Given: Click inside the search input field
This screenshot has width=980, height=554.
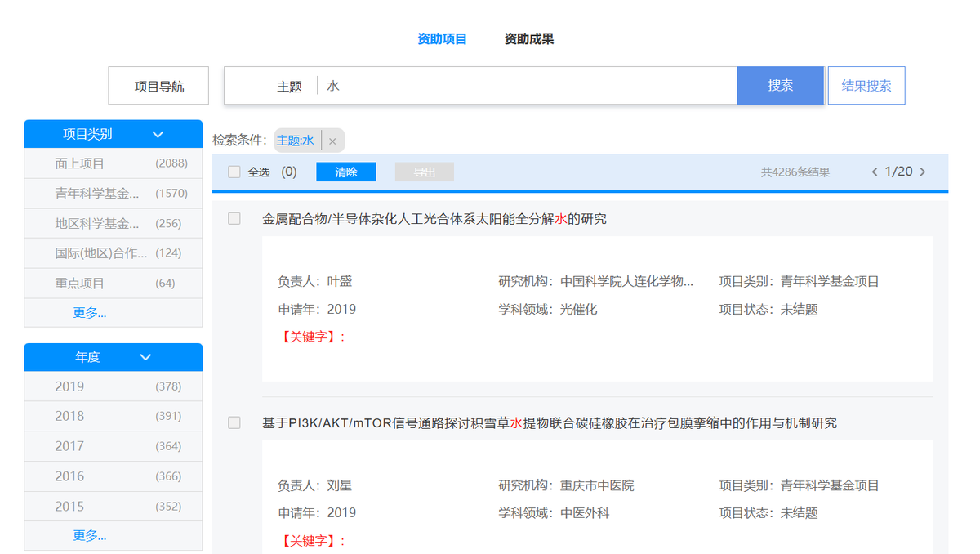Looking at the screenshot, I should (x=490, y=85).
